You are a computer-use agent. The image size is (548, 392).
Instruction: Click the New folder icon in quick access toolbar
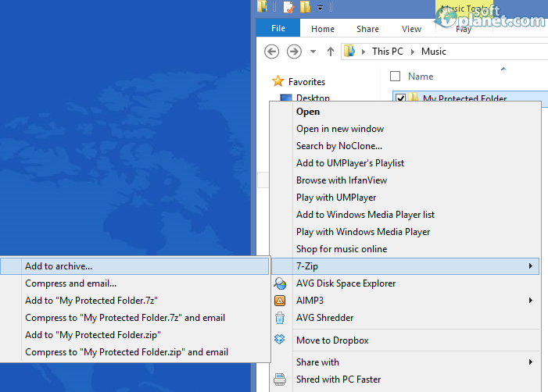pyautogui.click(x=305, y=6)
